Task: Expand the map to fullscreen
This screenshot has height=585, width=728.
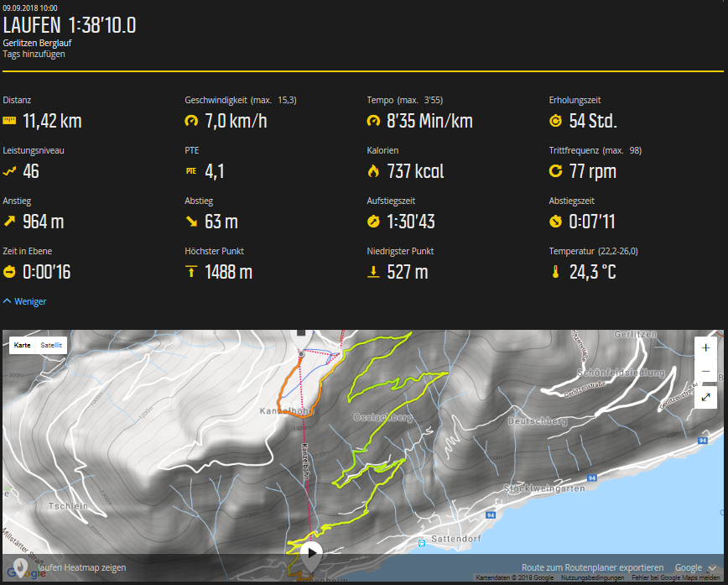Action: (x=705, y=397)
